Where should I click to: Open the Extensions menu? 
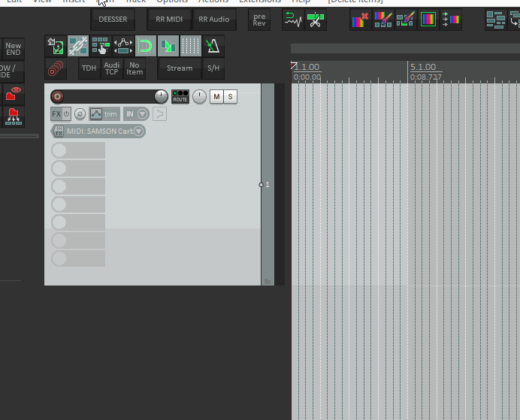(260, 1)
